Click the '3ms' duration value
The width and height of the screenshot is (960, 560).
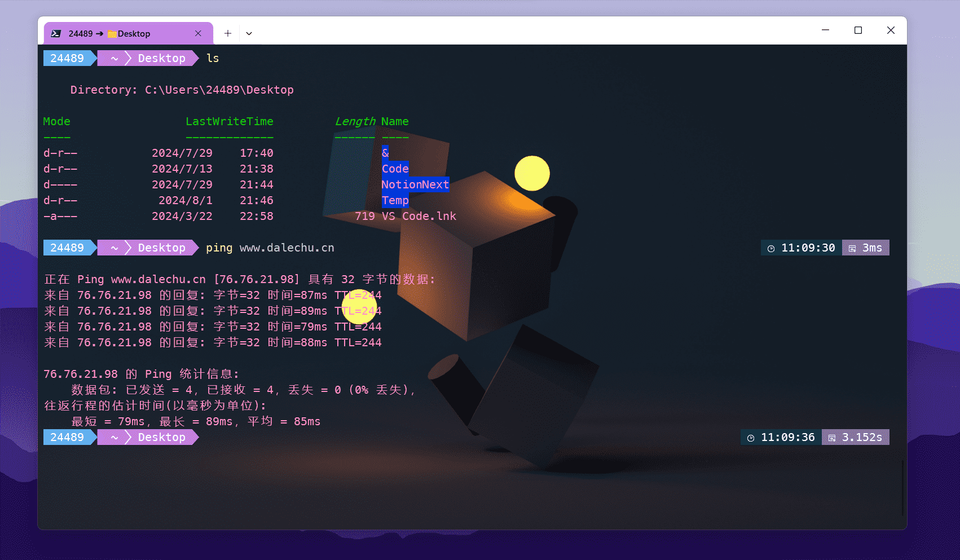tap(873, 248)
